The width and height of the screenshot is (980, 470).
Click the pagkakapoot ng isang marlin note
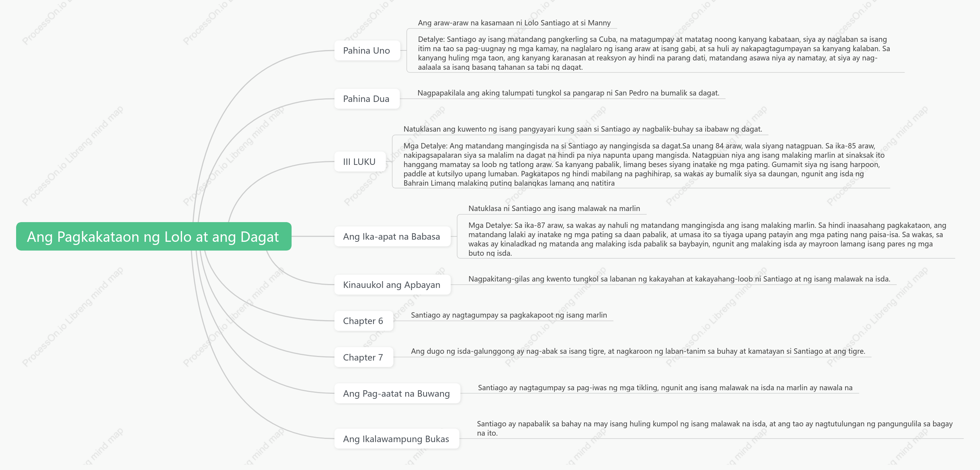coord(509,315)
